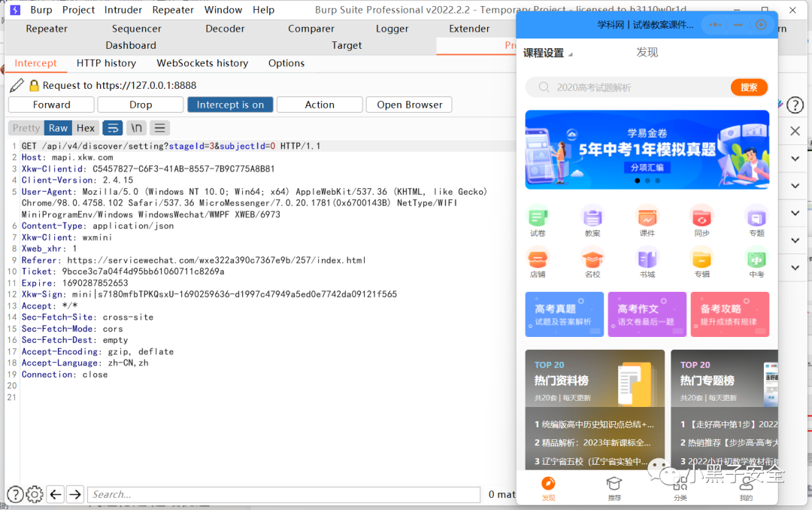The image size is (812, 510).
Task: Toggle the word wrap icon in editor toolbar
Action: pos(112,128)
